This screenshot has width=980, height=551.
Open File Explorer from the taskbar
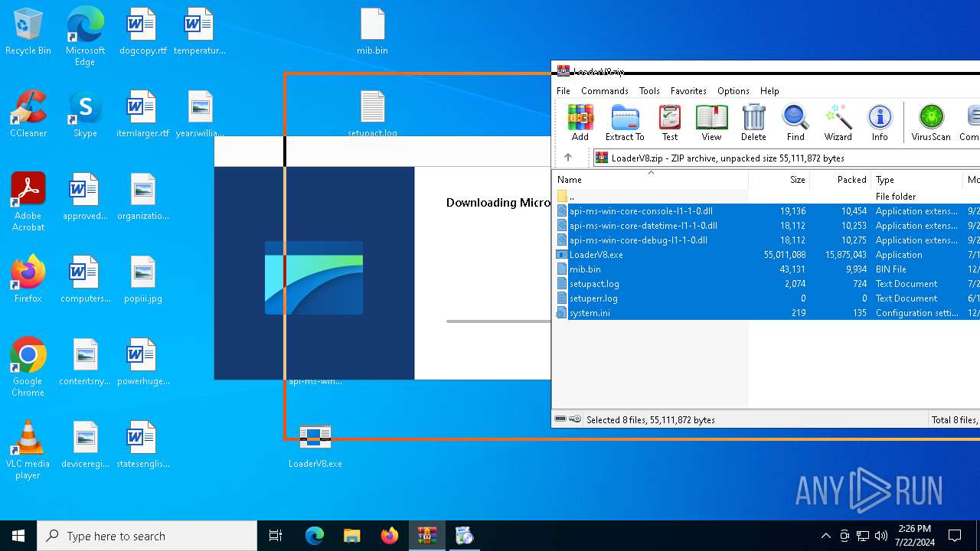pos(351,536)
